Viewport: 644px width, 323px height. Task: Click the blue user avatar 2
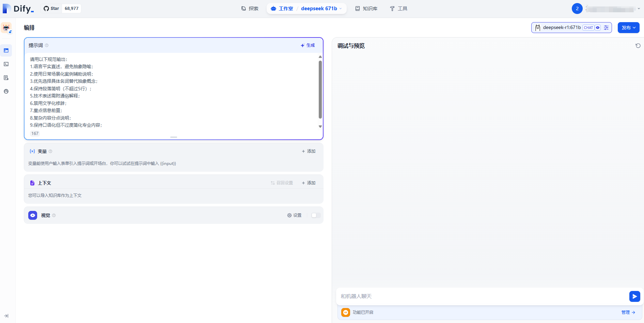[x=577, y=9]
